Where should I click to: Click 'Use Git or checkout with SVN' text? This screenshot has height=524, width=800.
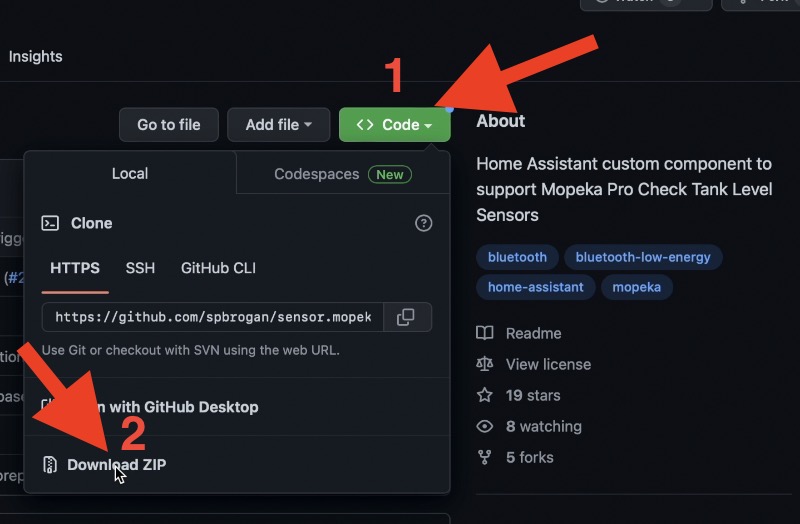(x=190, y=350)
